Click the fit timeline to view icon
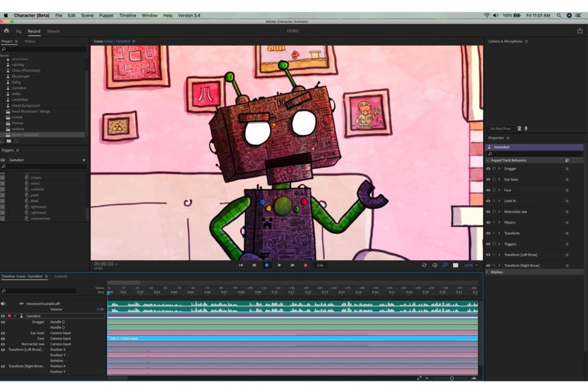Screen dimensions: 588x392 coord(419,378)
